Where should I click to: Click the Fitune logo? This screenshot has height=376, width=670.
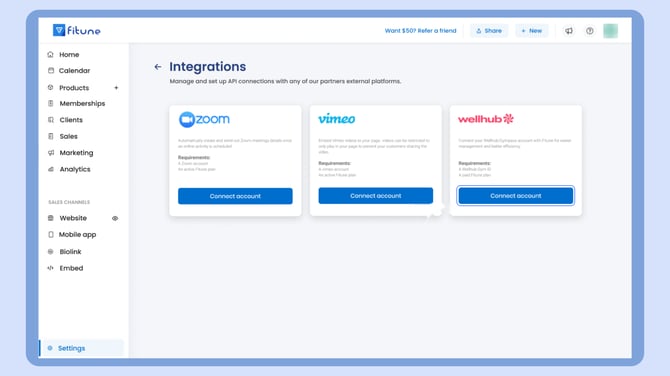pyautogui.click(x=76, y=30)
